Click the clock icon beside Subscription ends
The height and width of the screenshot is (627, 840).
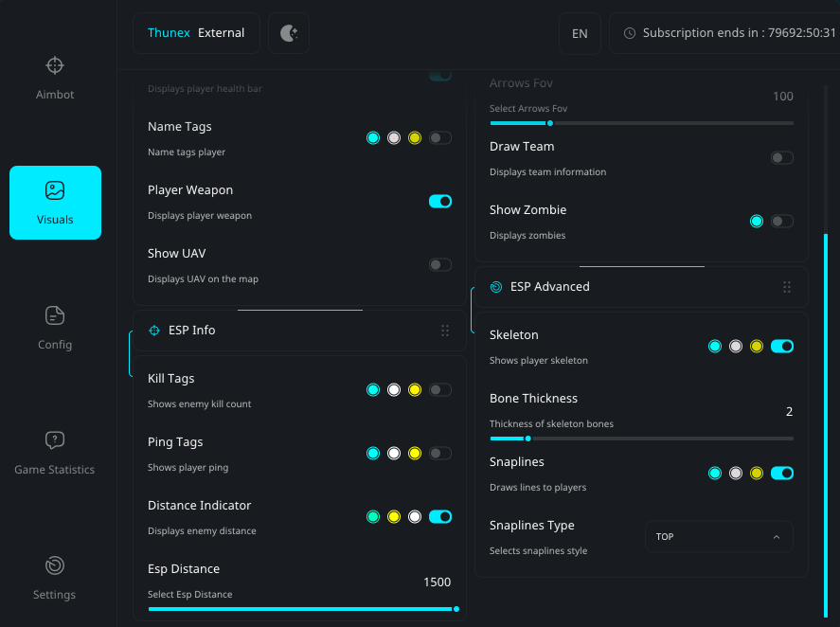[630, 33]
